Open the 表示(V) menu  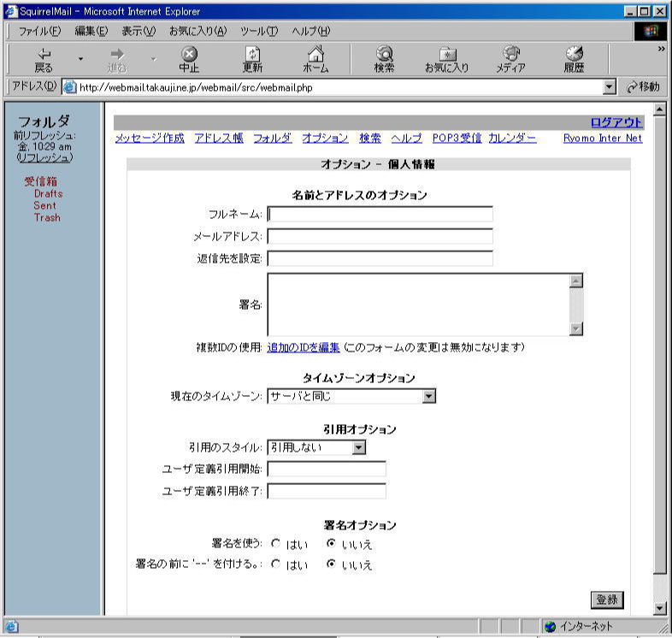pos(139,31)
